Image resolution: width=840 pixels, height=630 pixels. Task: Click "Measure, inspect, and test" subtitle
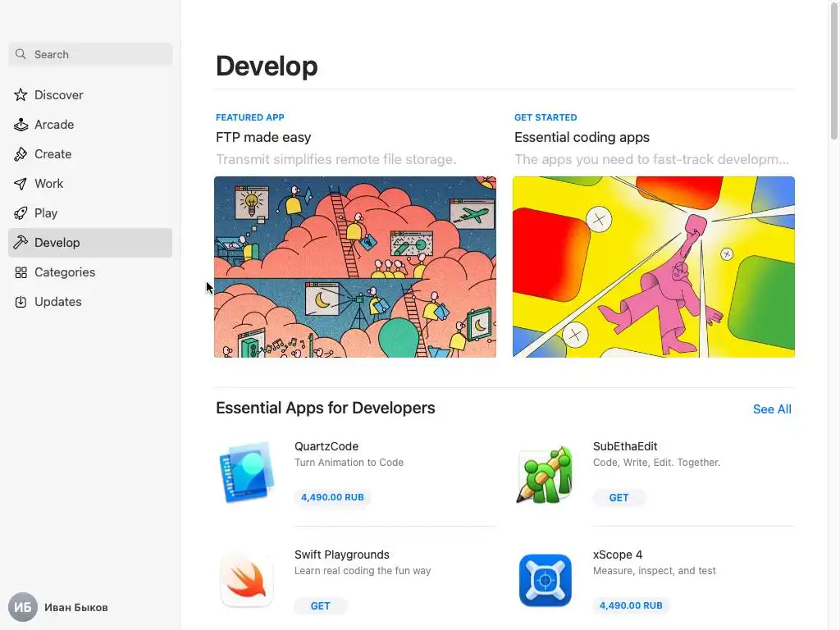pyautogui.click(x=654, y=571)
